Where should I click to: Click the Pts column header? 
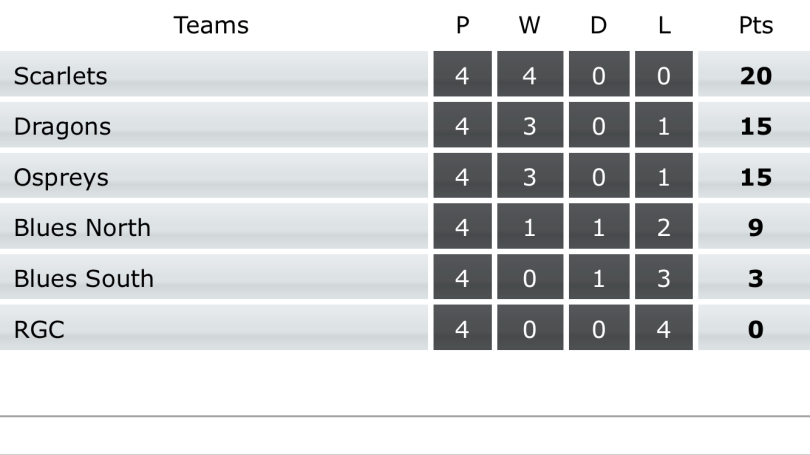[x=755, y=26]
